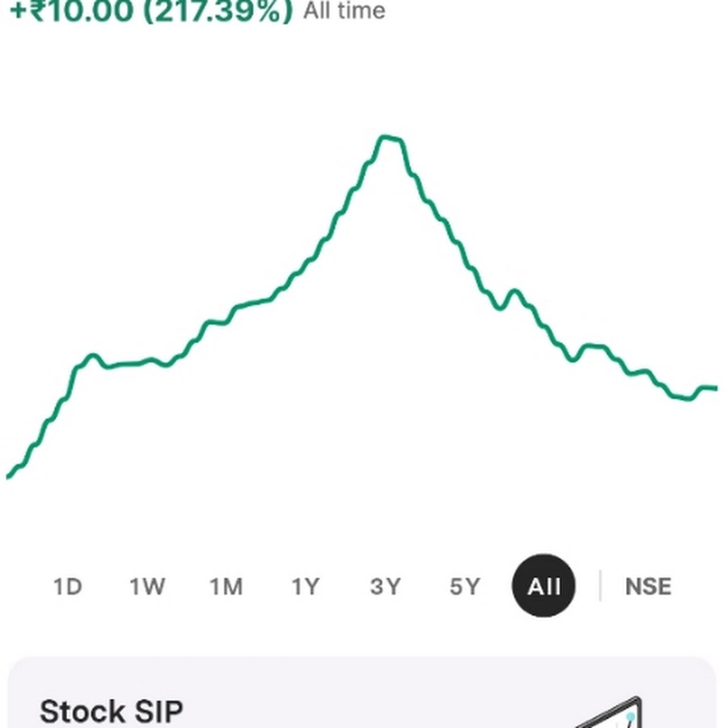Click the All time label
Screen dimensions: 728x728
[344, 11]
